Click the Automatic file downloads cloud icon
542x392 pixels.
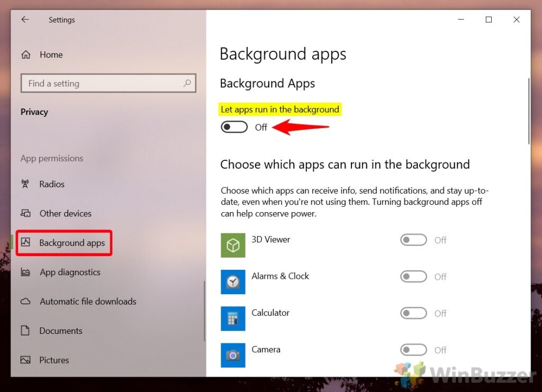pos(25,302)
